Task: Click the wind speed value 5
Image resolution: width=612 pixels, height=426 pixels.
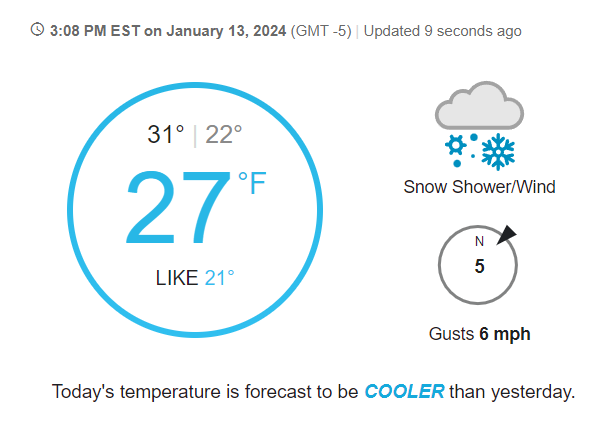Action: (x=479, y=266)
